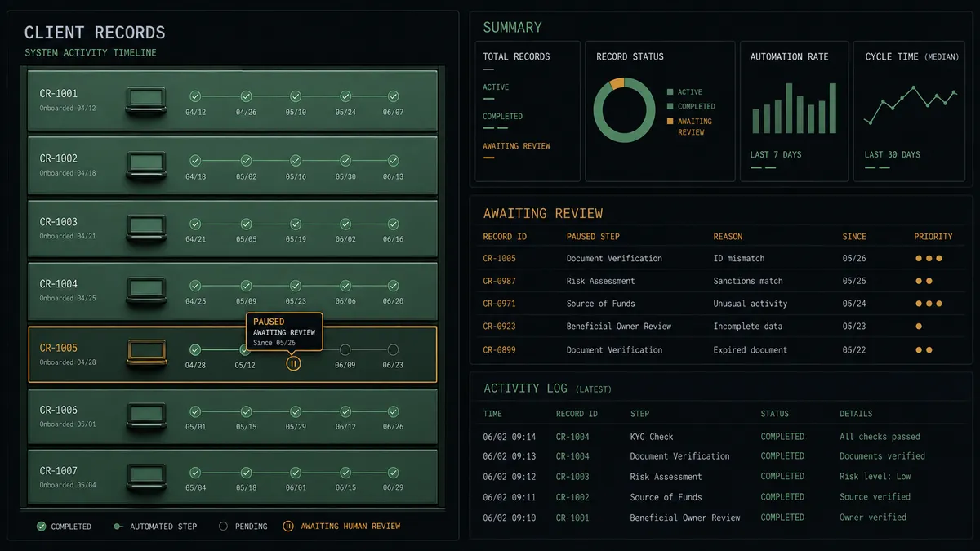Click 'Risk level: Low' details cell
Image resolution: width=980 pixels, height=551 pixels.
point(875,477)
